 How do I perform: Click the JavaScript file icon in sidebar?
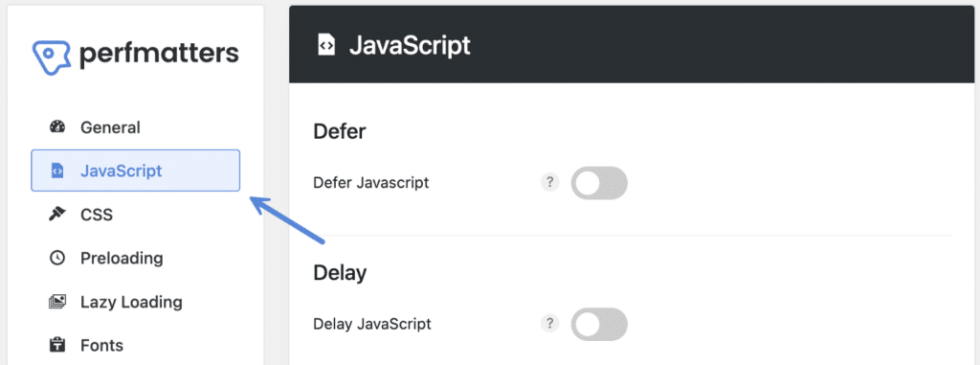pos(57,171)
